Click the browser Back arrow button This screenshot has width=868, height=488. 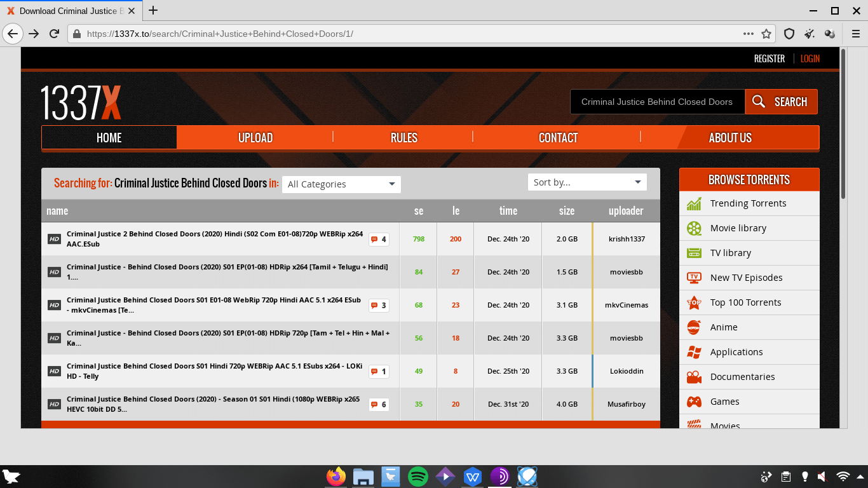point(13,34)
